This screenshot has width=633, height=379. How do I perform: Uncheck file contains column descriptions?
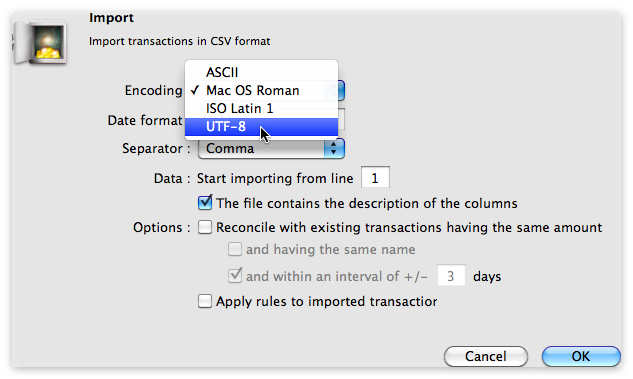[x=205, y=203]
